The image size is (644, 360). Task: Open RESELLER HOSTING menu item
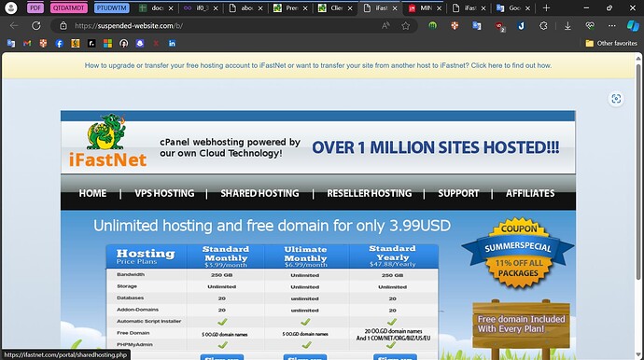pos(370,193)
